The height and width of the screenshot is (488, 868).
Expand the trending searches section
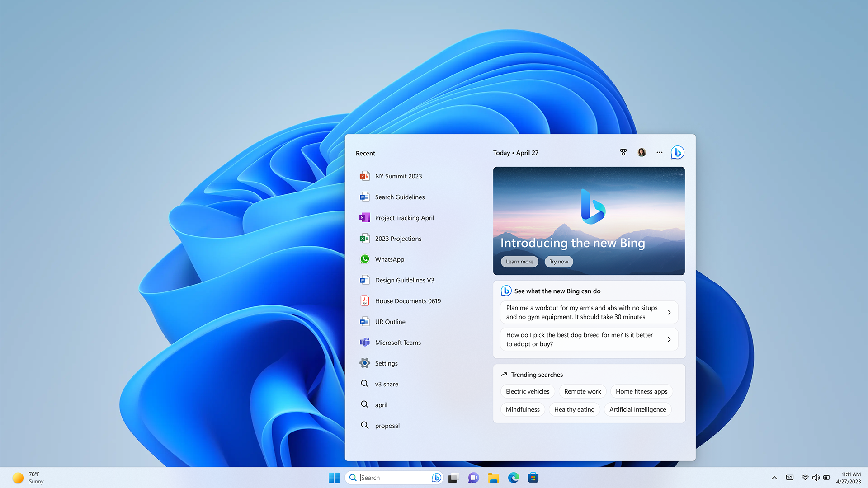(537, 374)
